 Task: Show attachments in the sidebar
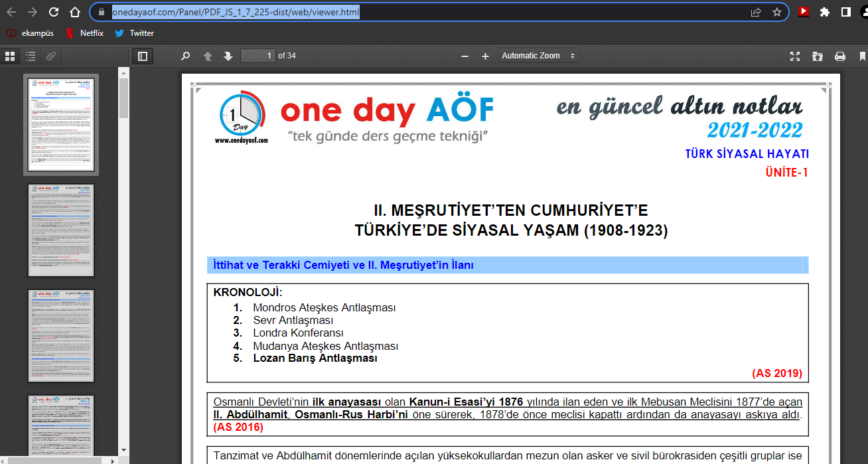point(51,56)
